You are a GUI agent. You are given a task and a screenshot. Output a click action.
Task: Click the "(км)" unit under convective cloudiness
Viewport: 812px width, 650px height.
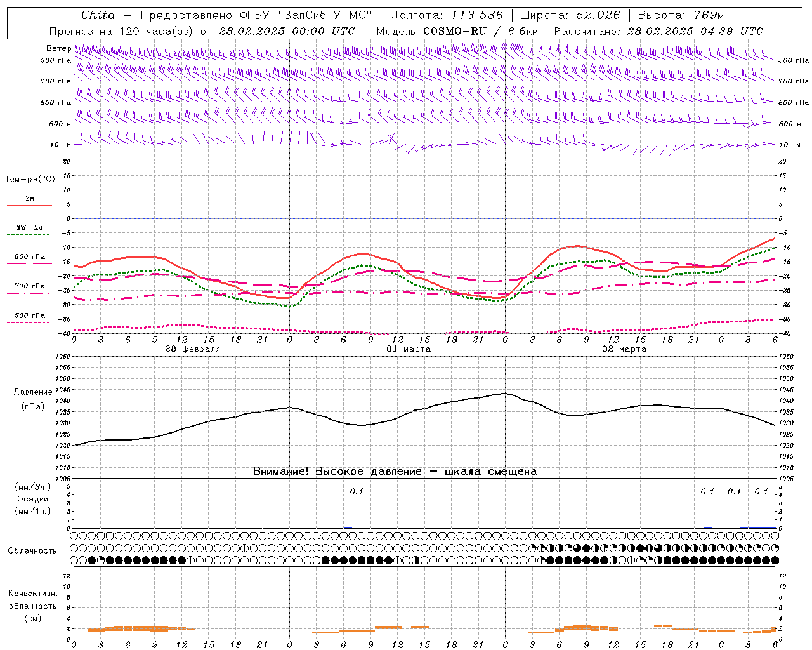(32, 618)
